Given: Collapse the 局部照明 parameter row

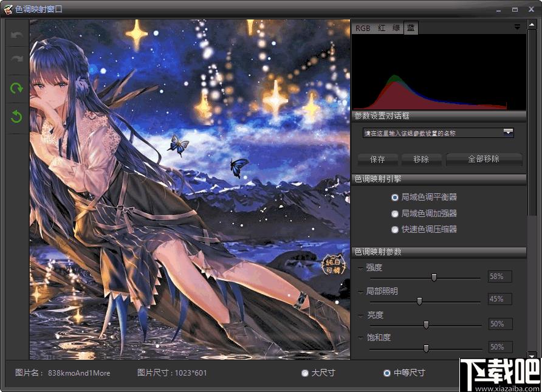Looking at the screenshot, I should 360,291.
